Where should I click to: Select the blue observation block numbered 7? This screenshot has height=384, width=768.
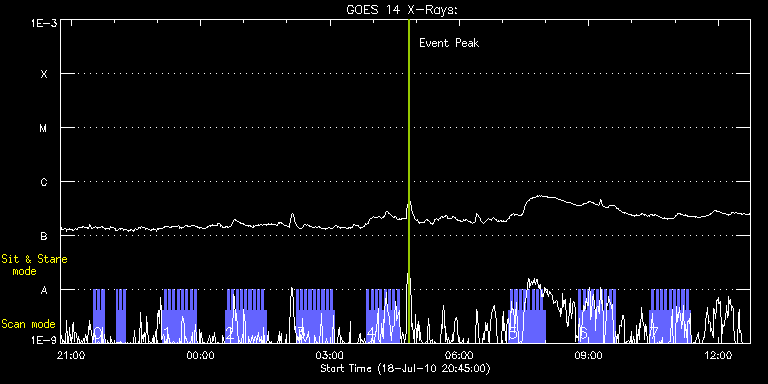670,316
